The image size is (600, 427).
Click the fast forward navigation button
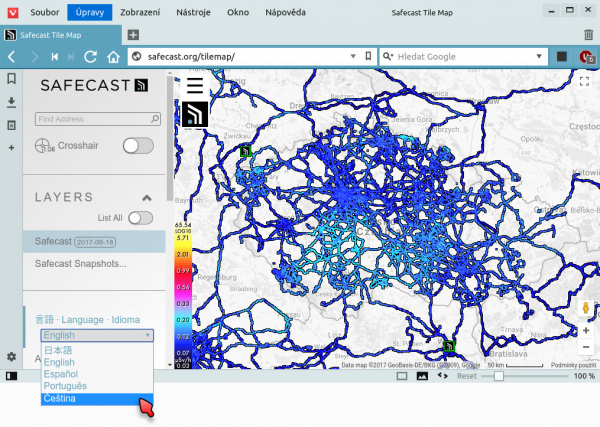coord(71,57)
